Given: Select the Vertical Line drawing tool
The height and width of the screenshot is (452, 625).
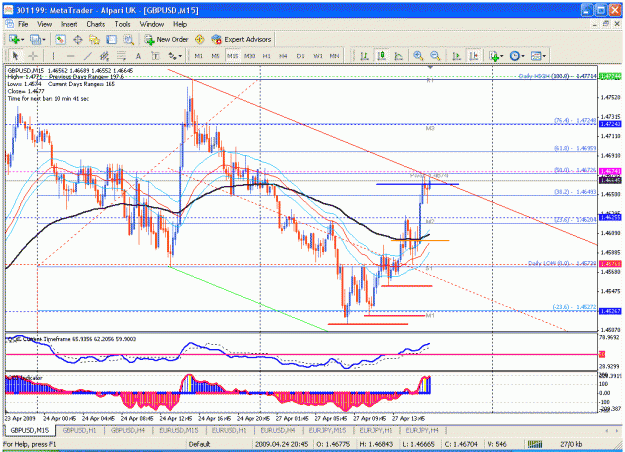Looking at the screenshot, I should tap(53, 56).
